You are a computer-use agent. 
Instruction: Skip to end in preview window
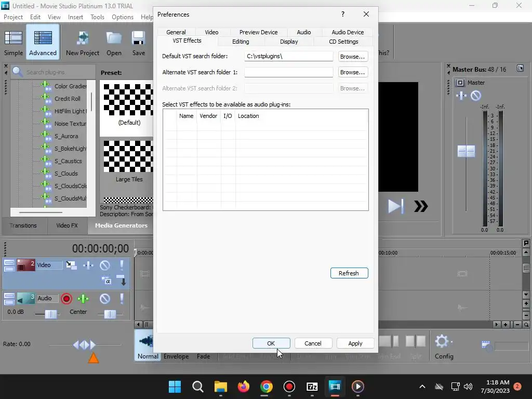click(395, 206)
